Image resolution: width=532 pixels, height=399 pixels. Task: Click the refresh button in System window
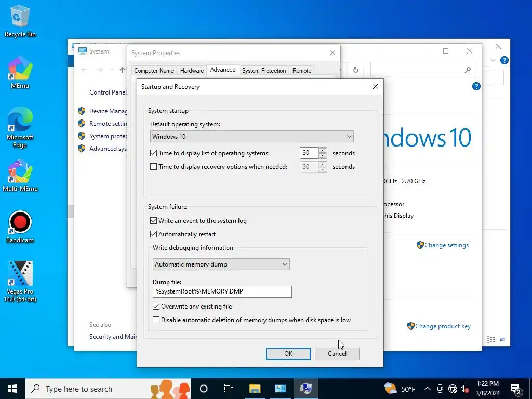355,70
